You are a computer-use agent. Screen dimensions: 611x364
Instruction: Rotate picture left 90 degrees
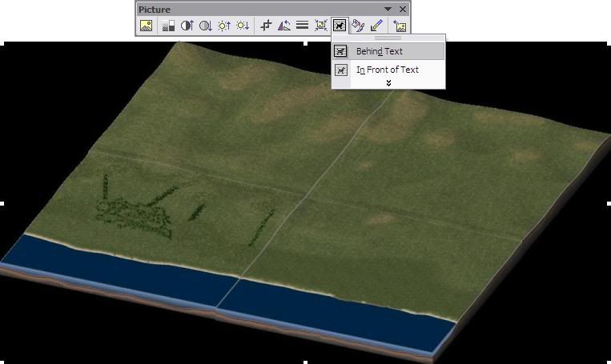[x=284, y=26]
